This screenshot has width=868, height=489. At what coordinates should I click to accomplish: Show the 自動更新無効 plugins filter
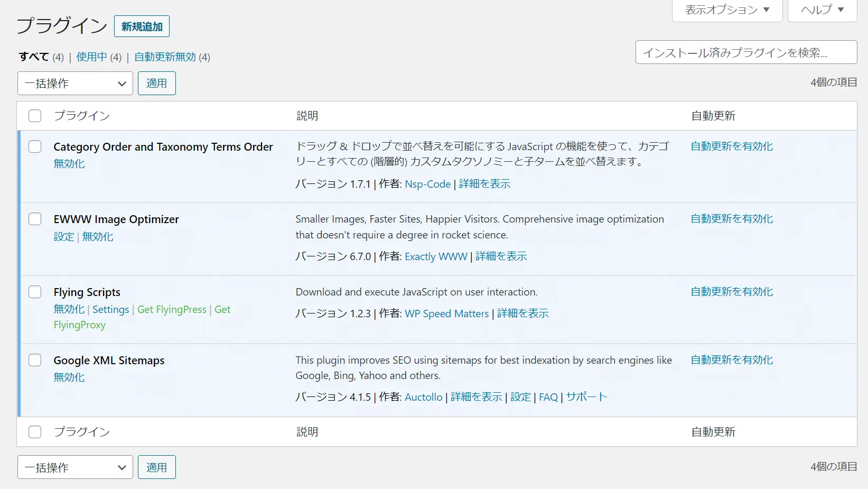pyautogui.click(x=165, y=57)
